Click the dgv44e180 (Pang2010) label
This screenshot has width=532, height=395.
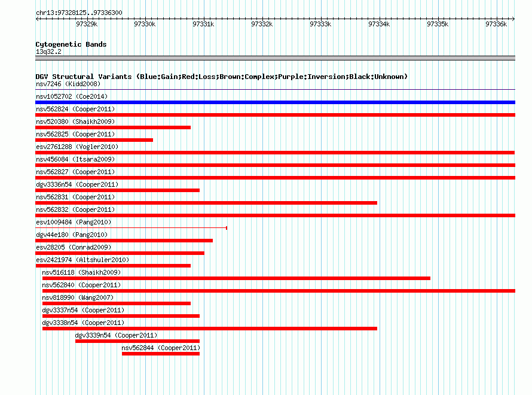click(x=72, y=235)
